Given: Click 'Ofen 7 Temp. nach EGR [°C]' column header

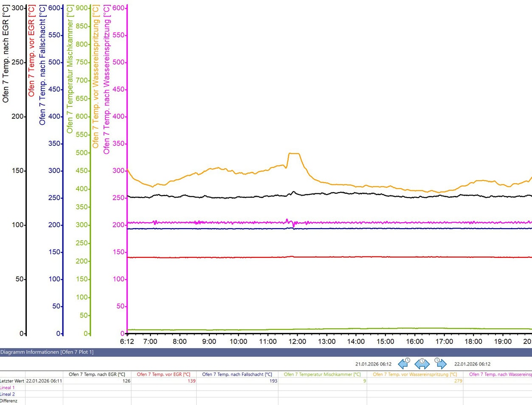Looking at the screenshot, I should tap(97, 374).
